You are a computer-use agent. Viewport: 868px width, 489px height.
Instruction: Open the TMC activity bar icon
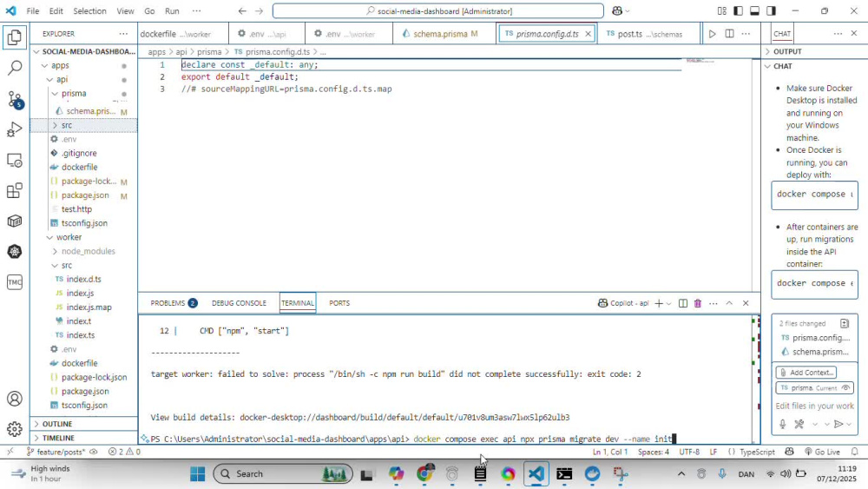[x=15, y=282]
